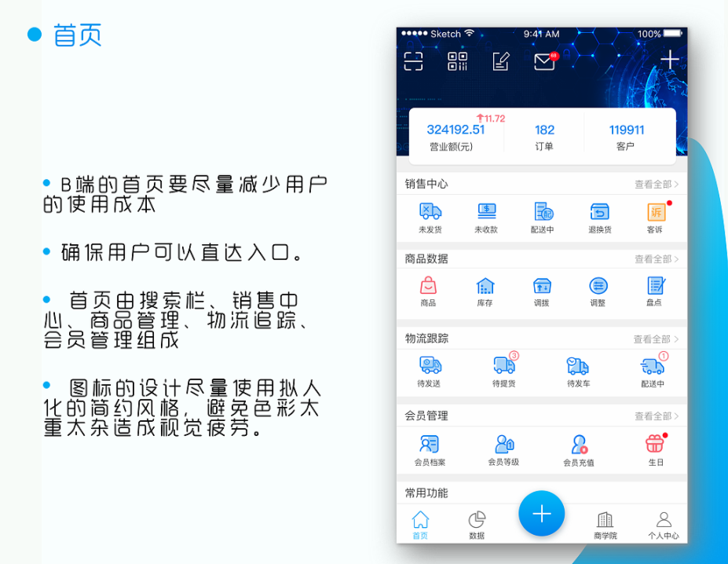The image size is (728, 564).
Task: Tap the 销售中心 section title
Action: 426,184
